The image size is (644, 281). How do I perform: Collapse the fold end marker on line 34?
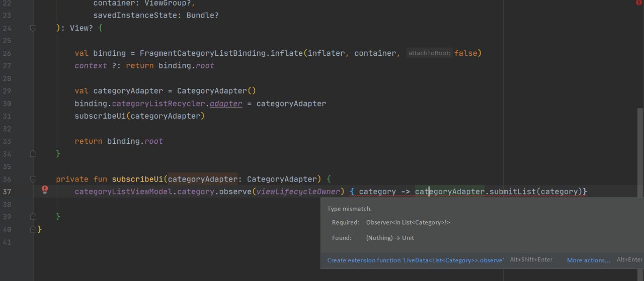tap(33, 153)
